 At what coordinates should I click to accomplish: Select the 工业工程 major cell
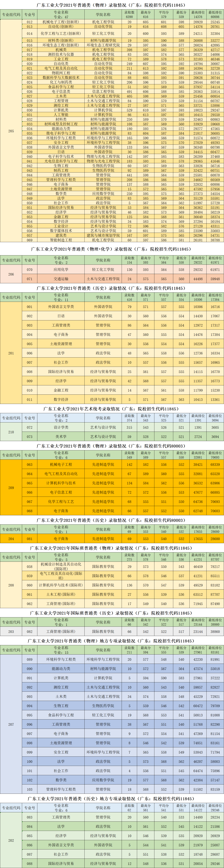(x=61, y=59)
